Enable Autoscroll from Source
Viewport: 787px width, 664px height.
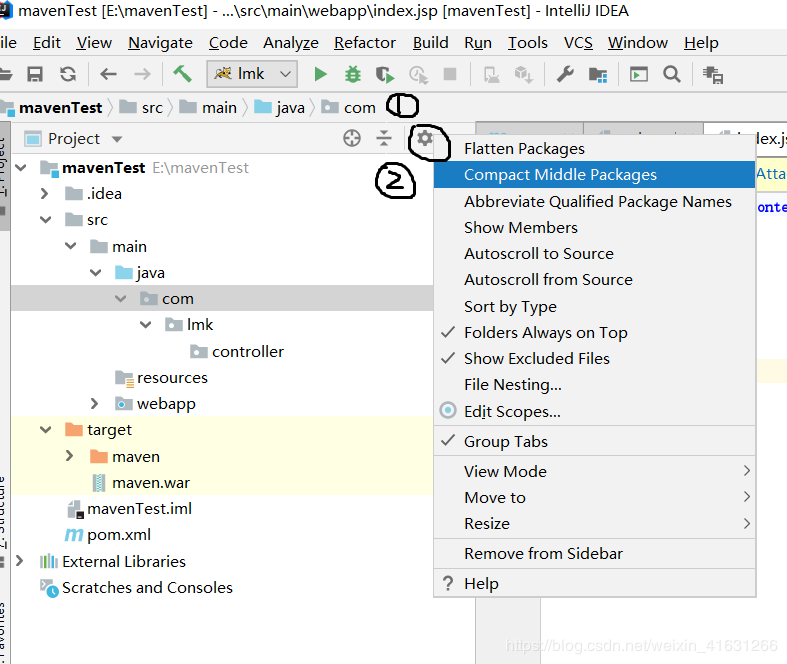[594, 280]
